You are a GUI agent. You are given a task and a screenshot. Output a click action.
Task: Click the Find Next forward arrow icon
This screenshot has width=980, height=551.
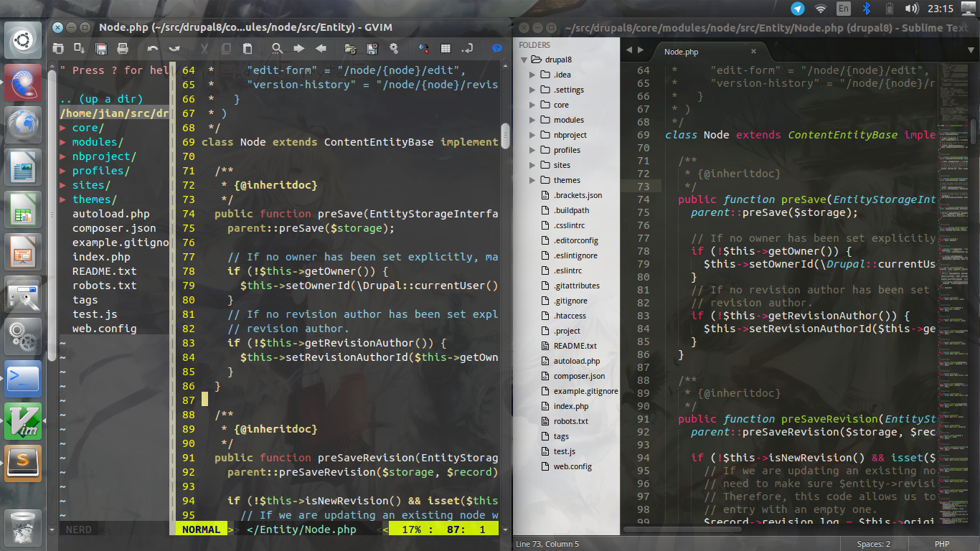coord(298,49)
